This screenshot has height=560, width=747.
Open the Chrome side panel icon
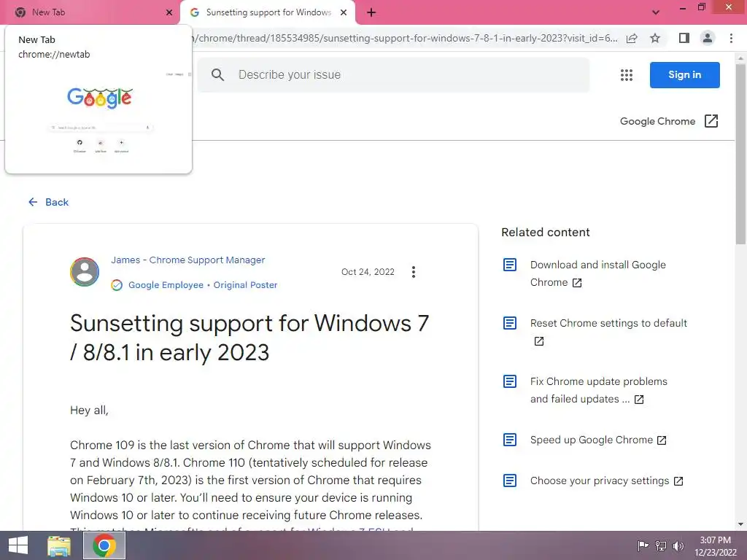coord(684,38)
